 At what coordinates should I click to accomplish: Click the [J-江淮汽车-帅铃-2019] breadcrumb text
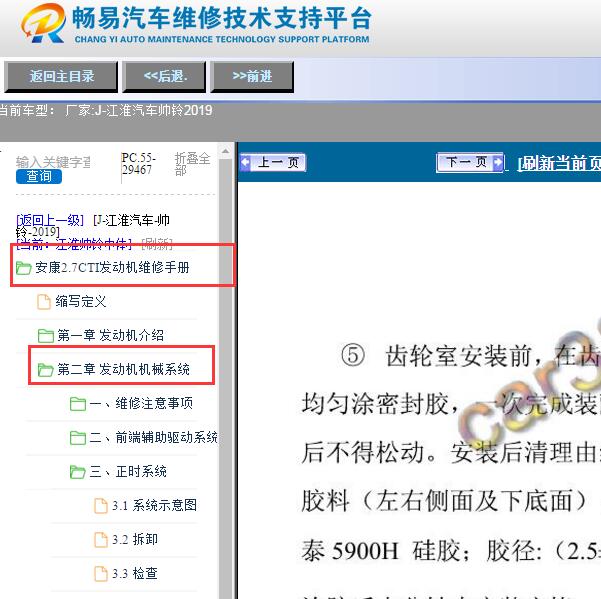coord(93,226)
